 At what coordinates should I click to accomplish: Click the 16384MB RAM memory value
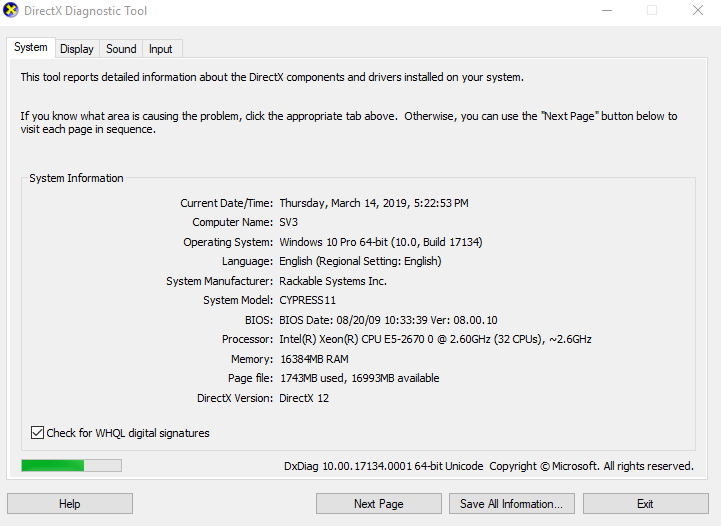click(x=314, y=359)
